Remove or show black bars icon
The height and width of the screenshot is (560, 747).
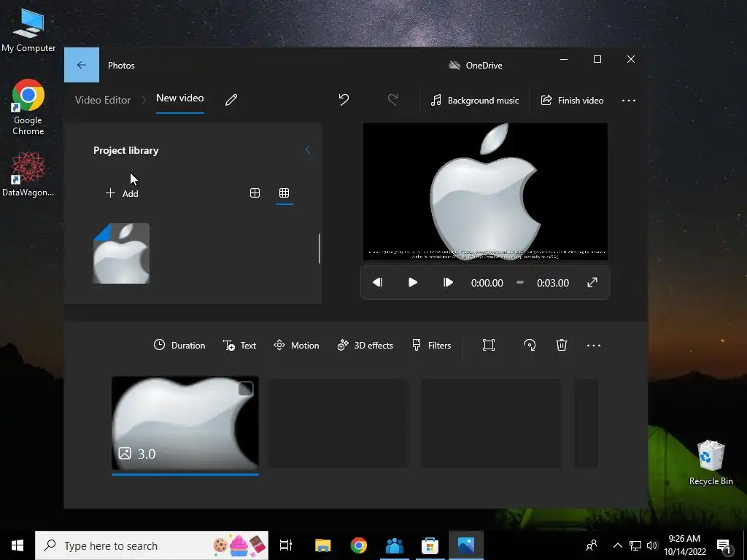click(488, 345)
